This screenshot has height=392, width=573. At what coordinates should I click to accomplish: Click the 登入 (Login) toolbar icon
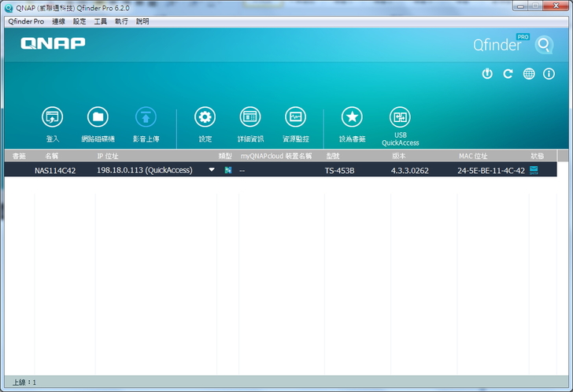pyautogui.click(x=52, y=118)
